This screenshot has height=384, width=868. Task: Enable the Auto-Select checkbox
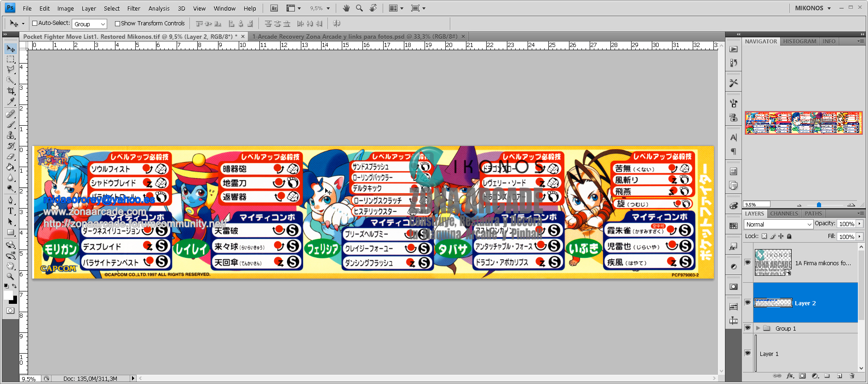[34, 23]
